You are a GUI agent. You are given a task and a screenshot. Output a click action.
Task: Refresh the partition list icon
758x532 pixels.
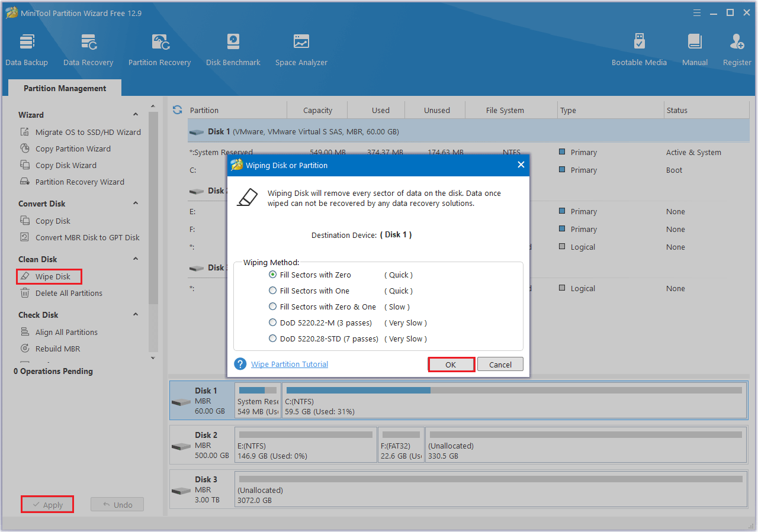[x=177, y=110]
